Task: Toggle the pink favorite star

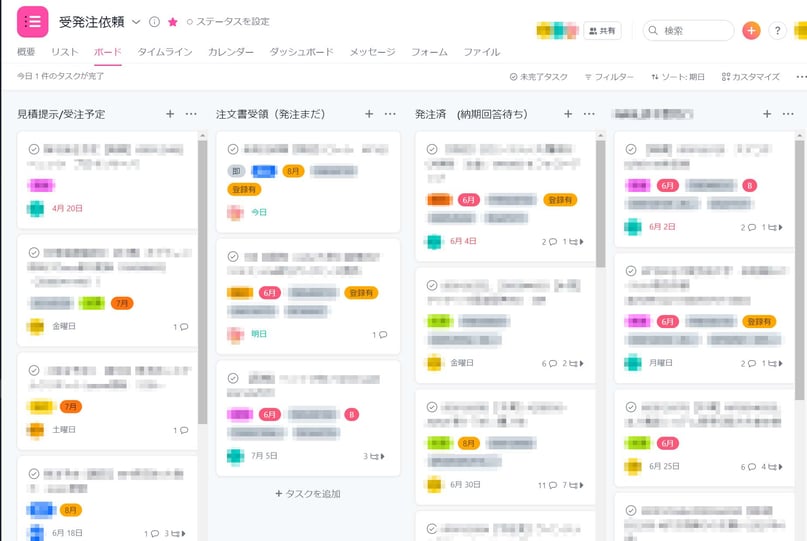Action: pyautogui.click(x=173, y=22)
